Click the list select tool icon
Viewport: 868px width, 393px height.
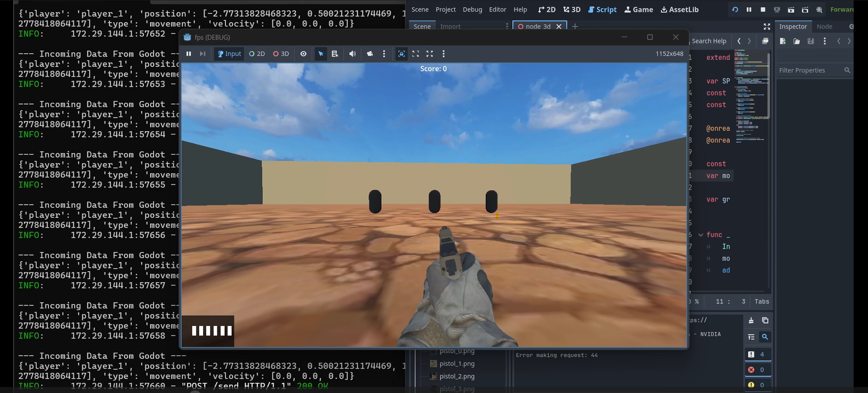point(335,54)
